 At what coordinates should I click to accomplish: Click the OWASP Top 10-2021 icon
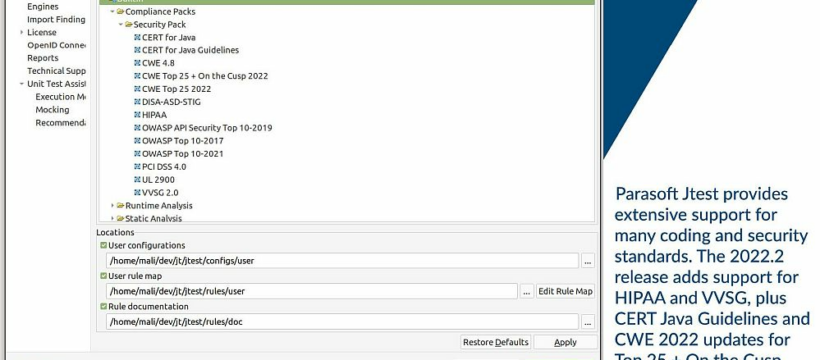click(138, 154)
